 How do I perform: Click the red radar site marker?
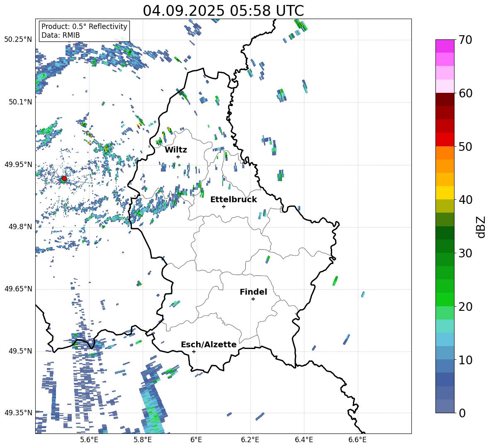tap(64, 178)
